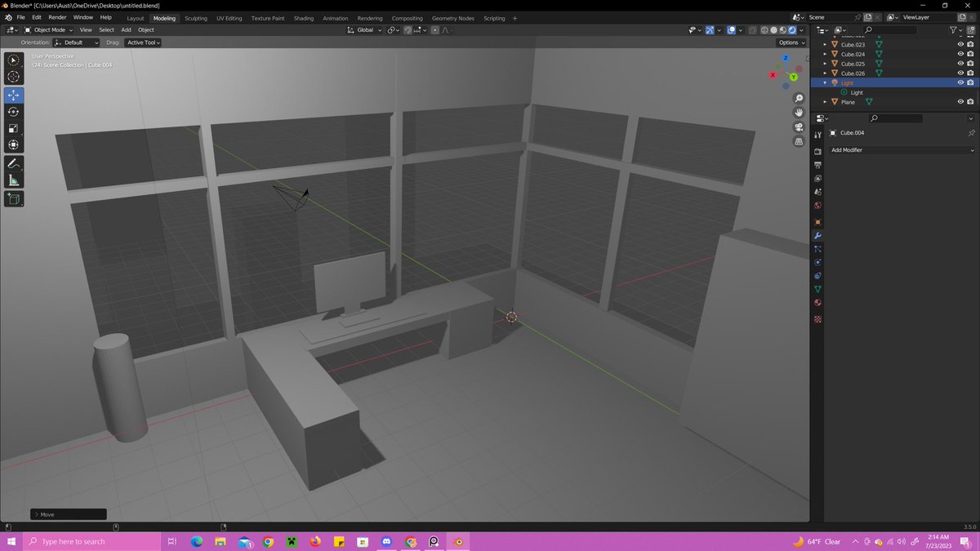
Task: Open the Windows Start menu
Action: tap(11, 541)
